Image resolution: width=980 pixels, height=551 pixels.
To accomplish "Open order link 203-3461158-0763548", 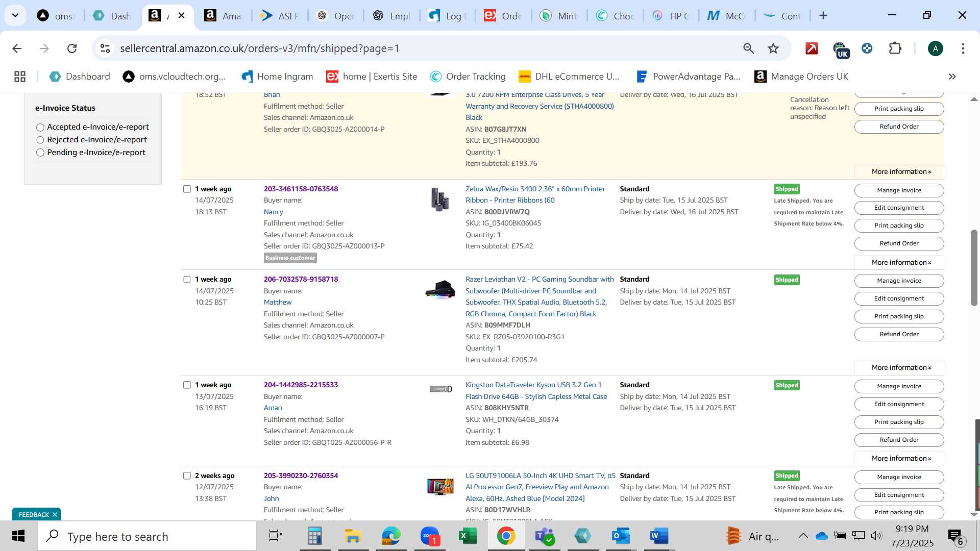I will click(x=301, y=189).
